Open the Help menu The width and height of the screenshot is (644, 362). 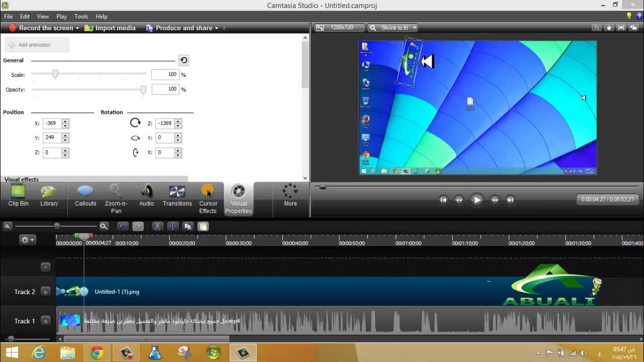pos(101,17)
